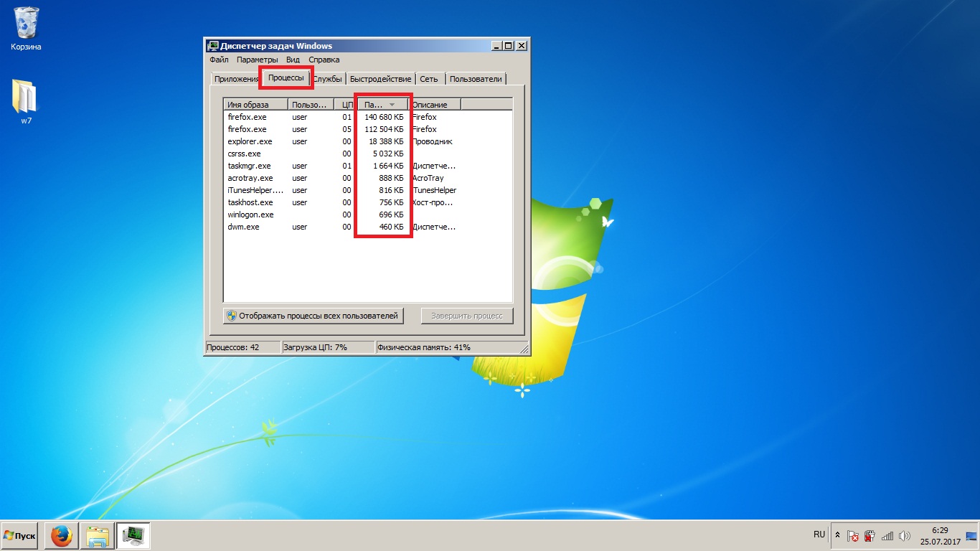This screenshot has width=980, height=551.
Task: Click the Task Manager title bar icon
Action: (x=213, y=46)
